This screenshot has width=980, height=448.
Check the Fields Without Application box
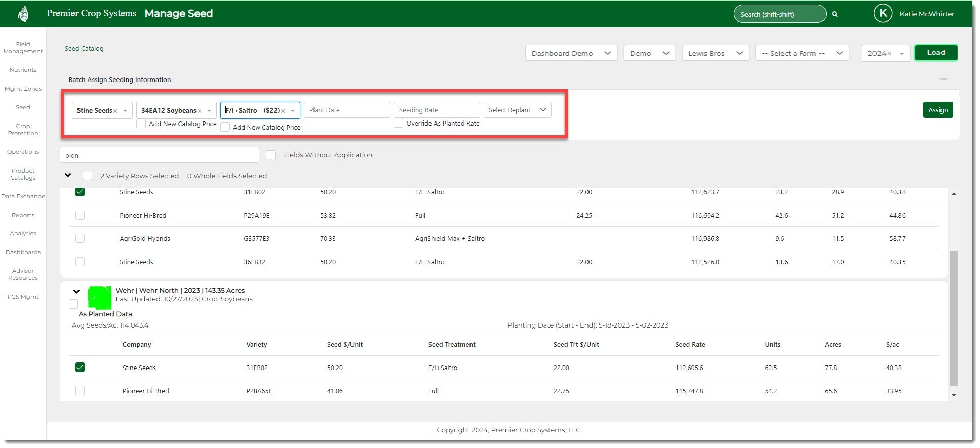pyautogui.click(x=271, y=155)
